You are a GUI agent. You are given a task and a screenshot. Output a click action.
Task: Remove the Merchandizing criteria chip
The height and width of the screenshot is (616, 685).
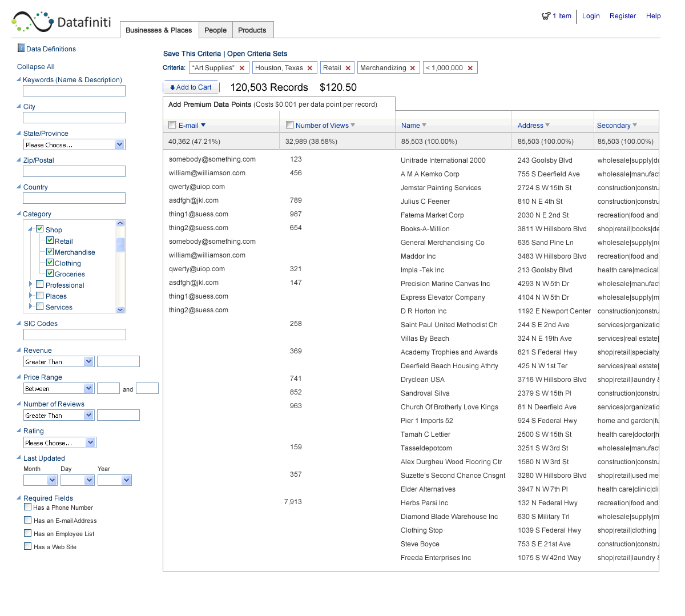[413, 68]
